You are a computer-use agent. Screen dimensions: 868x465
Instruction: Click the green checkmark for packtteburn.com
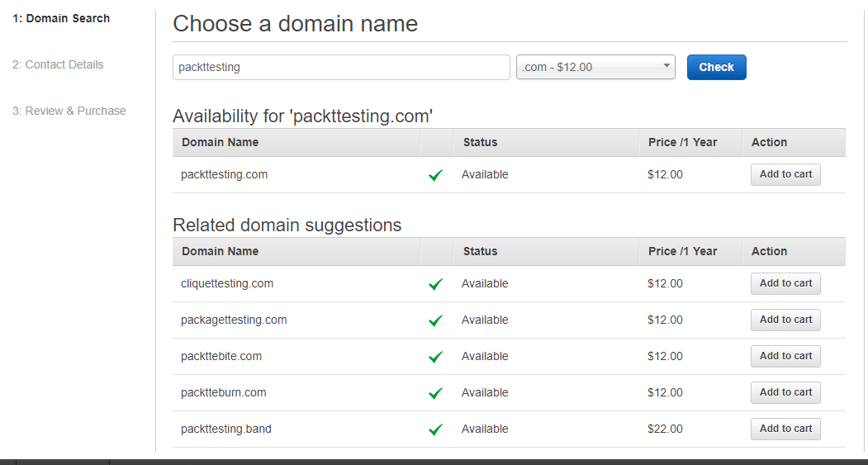[436, 393]
